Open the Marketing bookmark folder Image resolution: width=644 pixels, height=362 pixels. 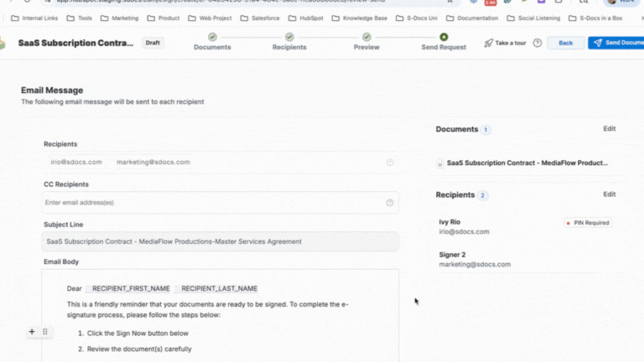(x=120, y=18)
